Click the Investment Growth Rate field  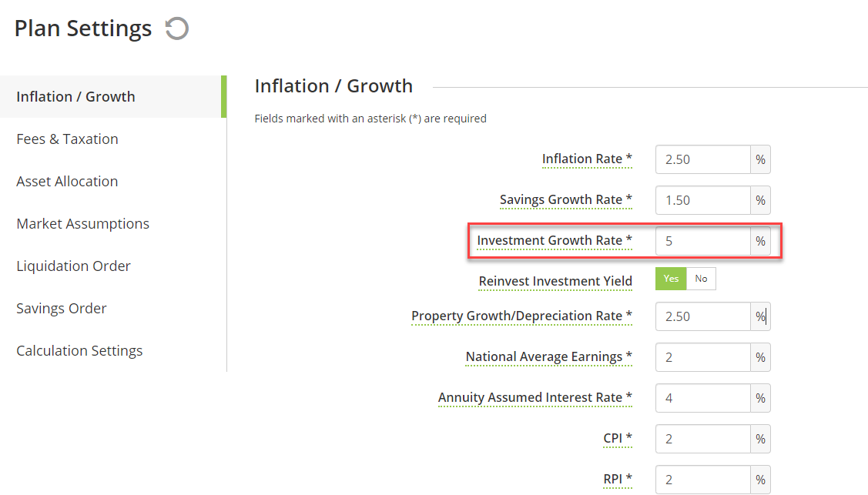point(703,241)
